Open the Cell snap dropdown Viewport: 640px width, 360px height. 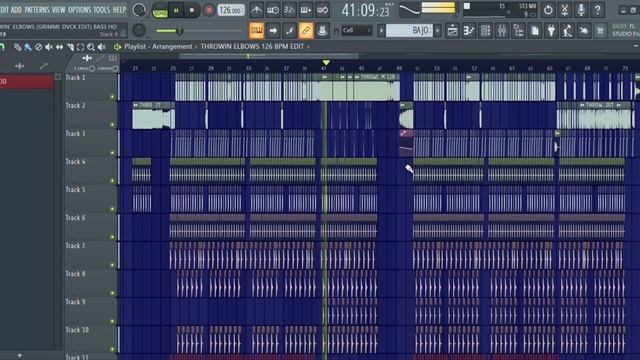point(357,30)
